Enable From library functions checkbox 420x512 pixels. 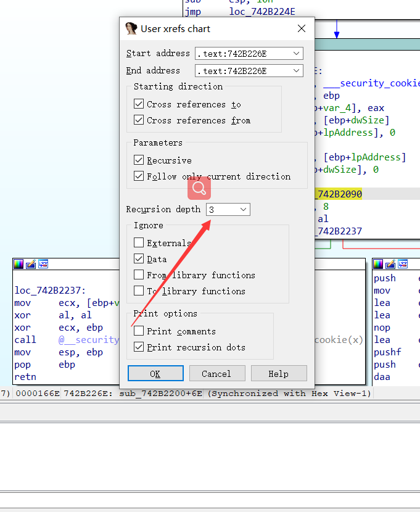(x=139, y=275)
